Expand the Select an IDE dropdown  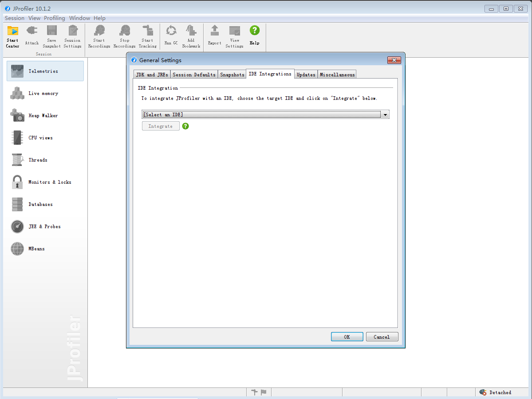(x=385, y=115)
